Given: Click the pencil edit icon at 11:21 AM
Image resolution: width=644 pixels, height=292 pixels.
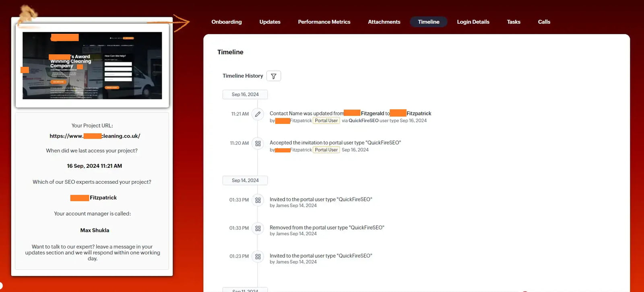Looking at the screenshot, I should coord(258,114).
